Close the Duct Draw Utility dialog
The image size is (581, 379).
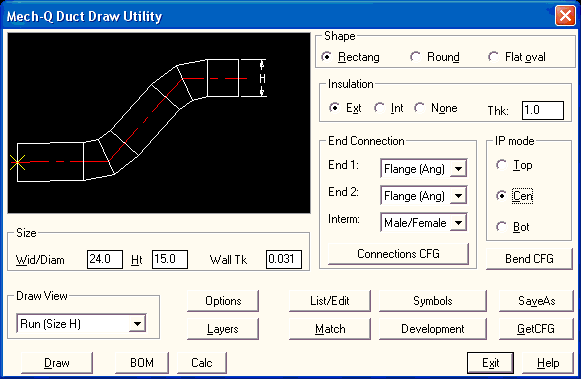pyautogui.click(x=565, y=16)
